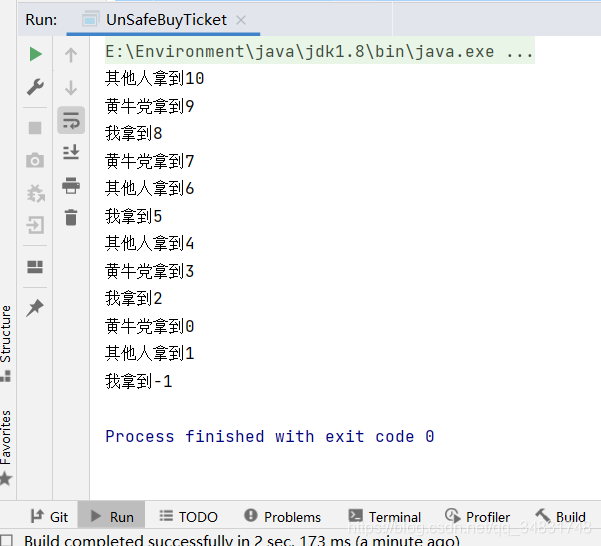
Task: Dump threads with camera icon
Action: [x=35, y=160]
